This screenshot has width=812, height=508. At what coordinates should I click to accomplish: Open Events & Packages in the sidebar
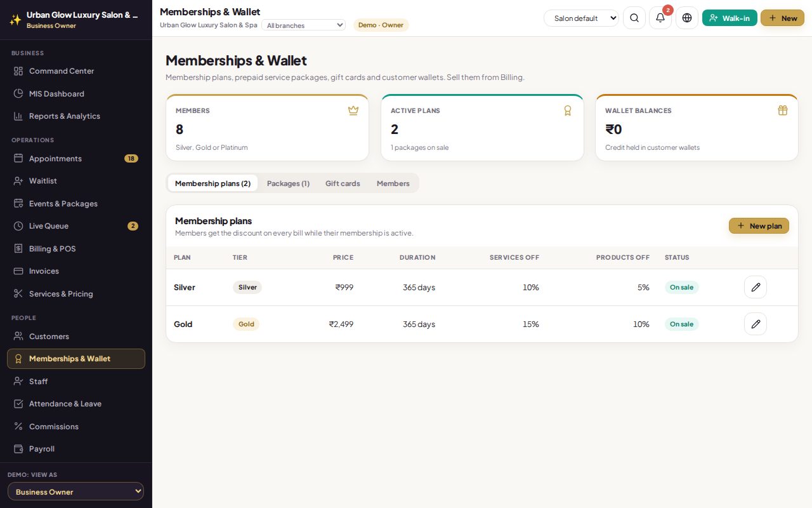[x=76, y=204]
